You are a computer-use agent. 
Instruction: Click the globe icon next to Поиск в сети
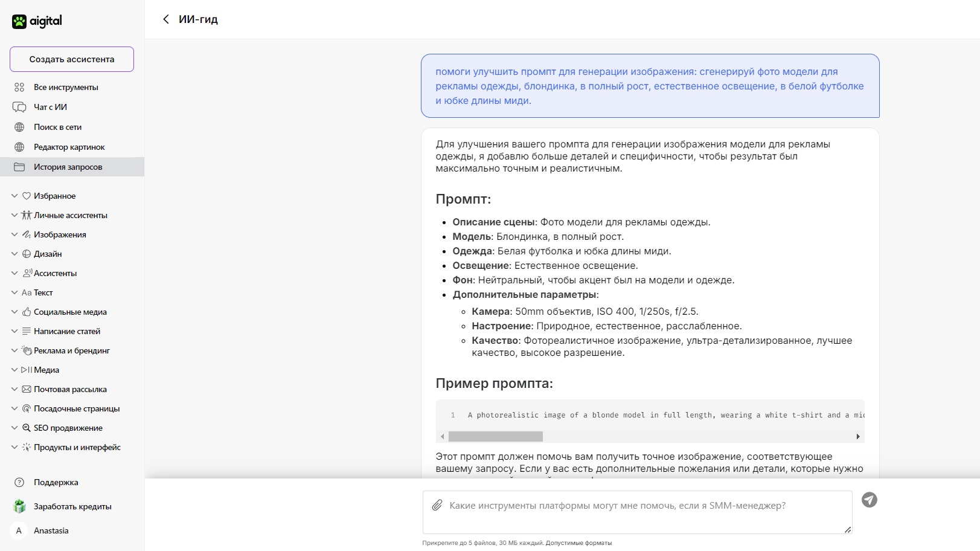(19, 127)
